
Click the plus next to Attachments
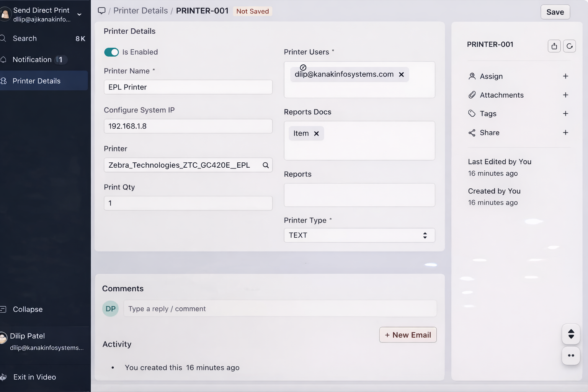point(565,95)
